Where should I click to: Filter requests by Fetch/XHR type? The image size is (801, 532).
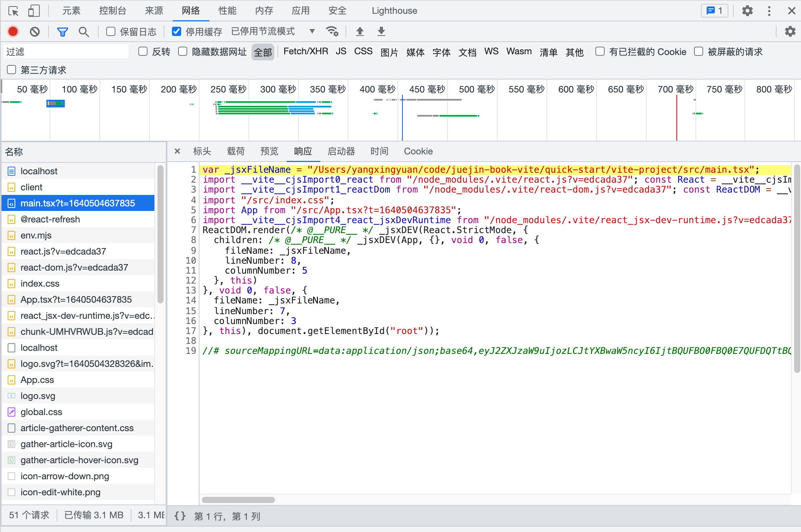305,52
